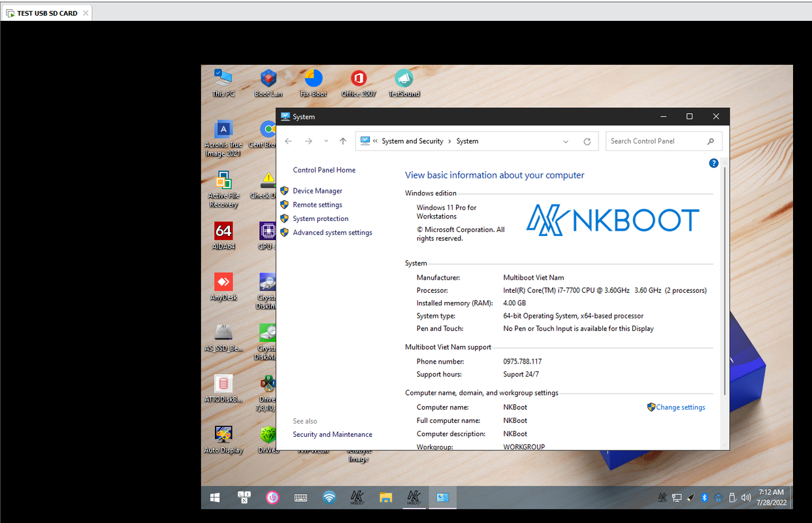The width and height of the screenshot is (812, 523).
Task: Click the System window vertical scrollbar
Action: (724, 281)
